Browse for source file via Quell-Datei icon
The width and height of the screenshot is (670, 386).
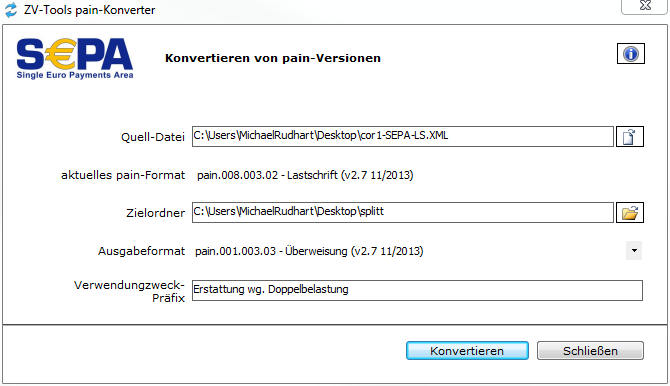(x=630, y=137)
